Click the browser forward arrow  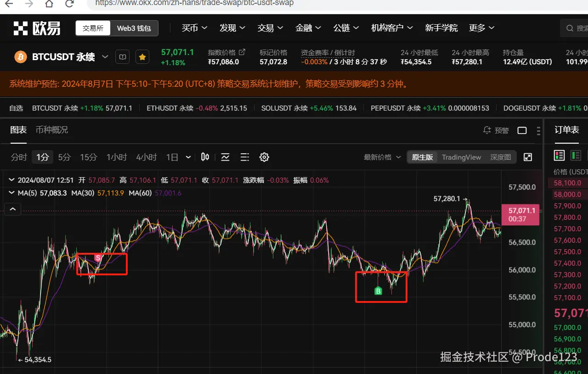[28, 4]
